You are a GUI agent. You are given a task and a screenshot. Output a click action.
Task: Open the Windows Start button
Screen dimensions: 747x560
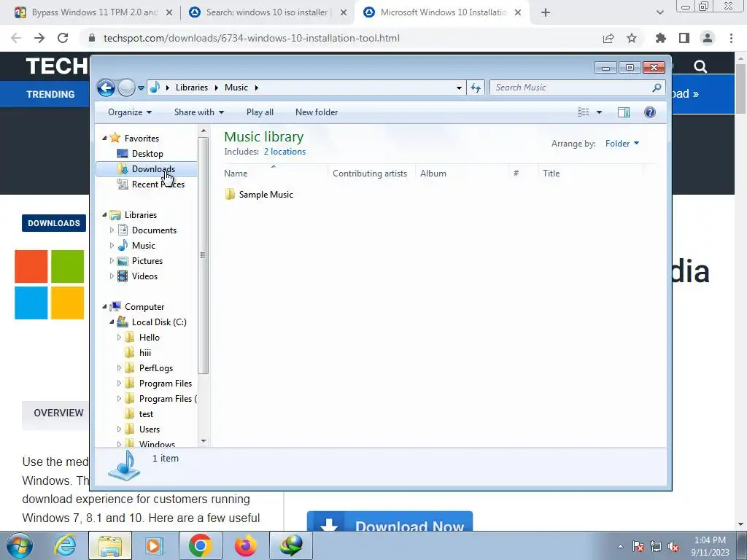pos(20,545)
